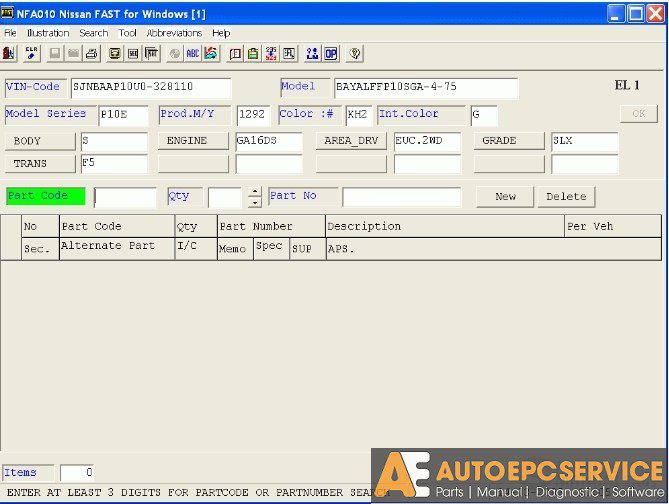Click the ABC toolbar icon
This screenshot has width=669, height=504.
tap(193, 54)
